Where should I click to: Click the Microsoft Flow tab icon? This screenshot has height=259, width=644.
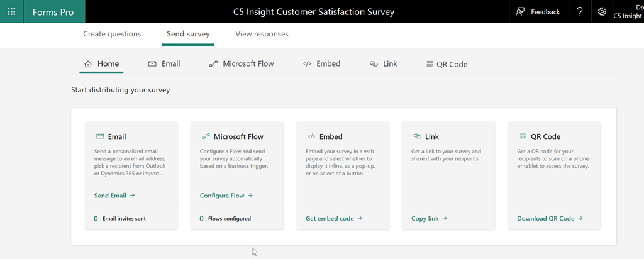coord(213,64)
